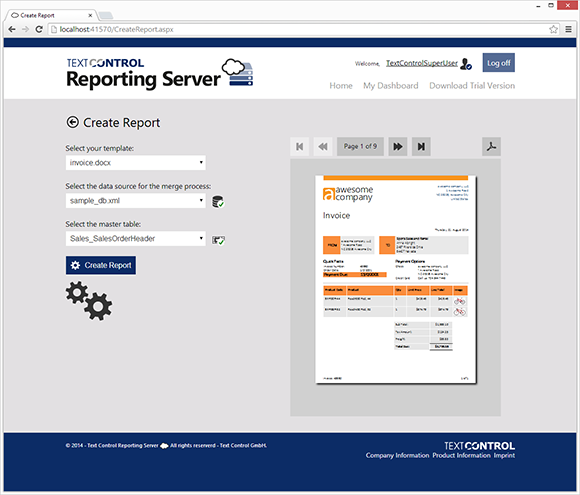Go to first page of report preview
This screenshot has width=580, height=495.
point(300,147)
